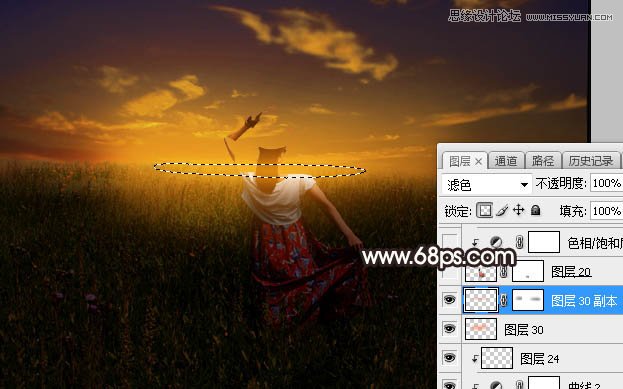Click the 不透明度 label
The height and width of the screenshot is (389, 623).
(561, 183)
